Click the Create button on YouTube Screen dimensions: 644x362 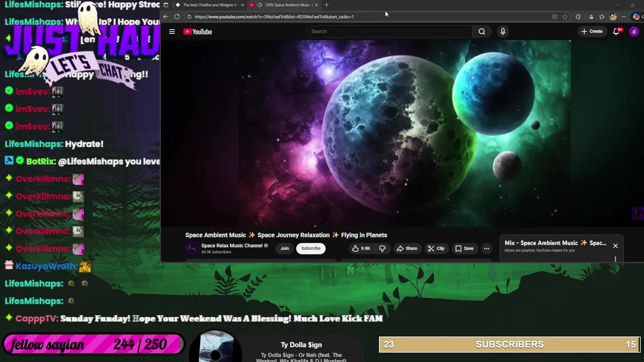coord(592,31)
